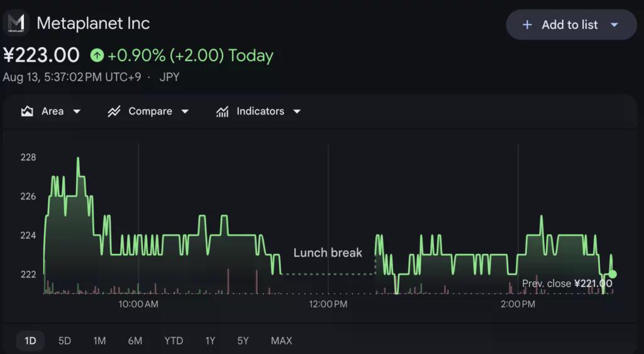Click the 222 price axis label
The image size is (644, 354).
28,274
